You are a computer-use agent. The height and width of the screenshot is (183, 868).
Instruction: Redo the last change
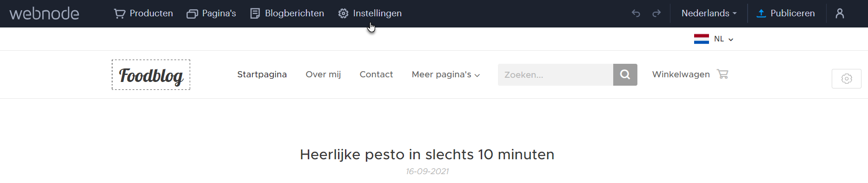click(656, 14)
